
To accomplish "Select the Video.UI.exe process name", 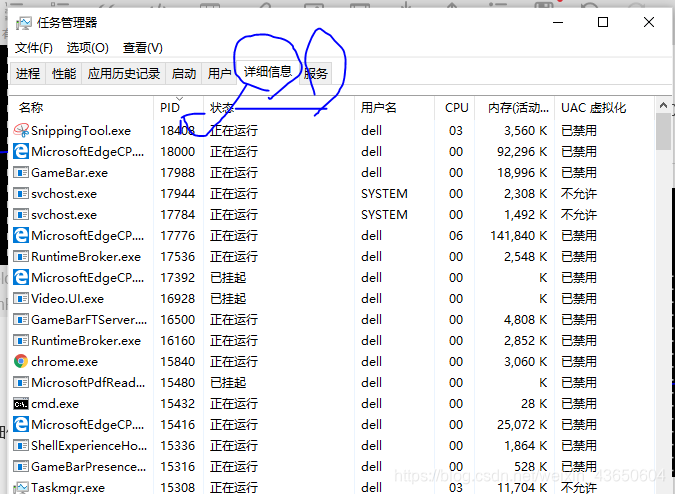I will [67, 299].
